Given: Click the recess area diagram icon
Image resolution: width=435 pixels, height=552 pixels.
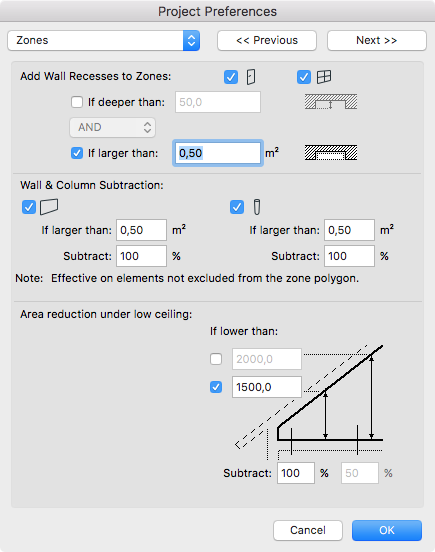Looking at the screenshot, I should pos(331,153).
